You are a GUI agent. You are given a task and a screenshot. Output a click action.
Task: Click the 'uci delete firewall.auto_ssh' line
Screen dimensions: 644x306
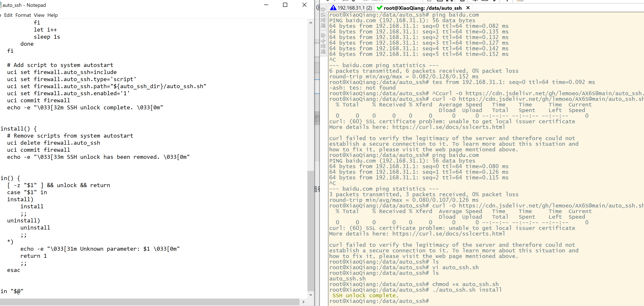pos(53,143)
